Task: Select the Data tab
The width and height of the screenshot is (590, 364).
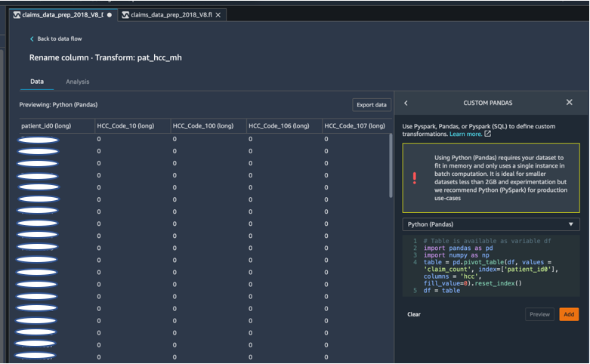Action: (x=36, y=82)
